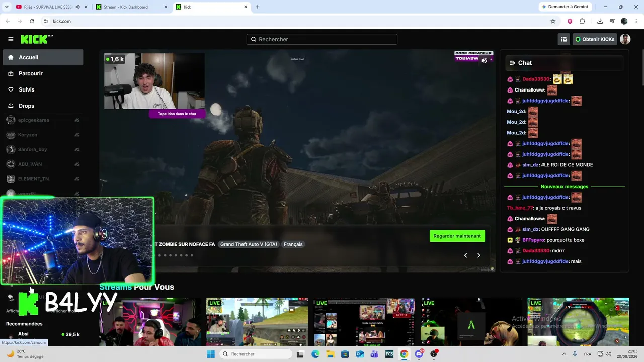
Task: Open browser downloads
Action: (600, 21)
